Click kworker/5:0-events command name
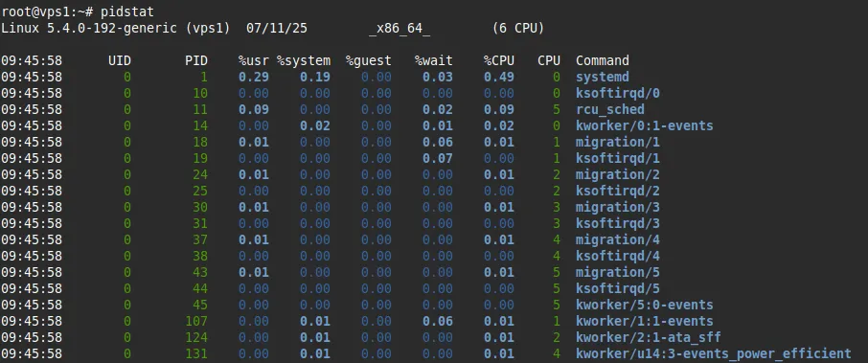The height and width of the screenshot is (363, 868). [645, 305]
